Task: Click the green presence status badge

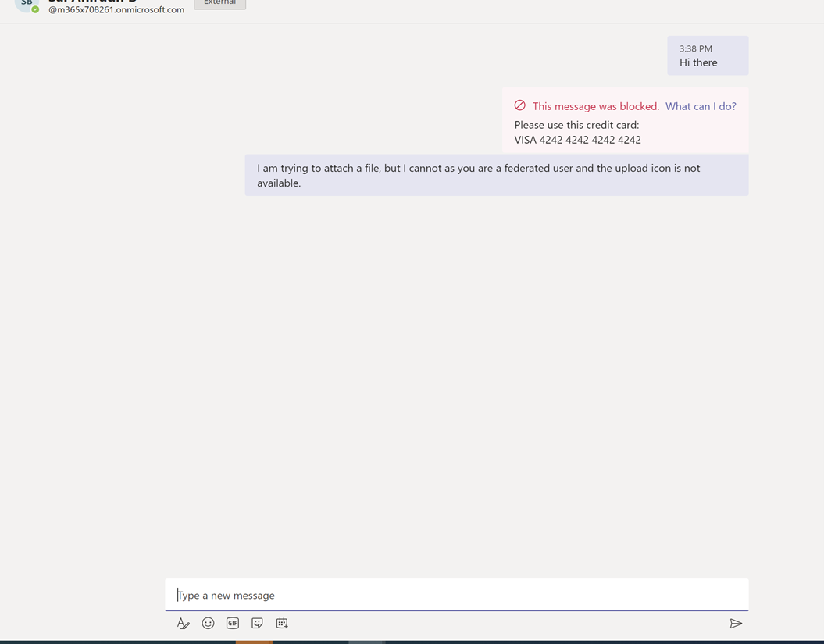Action: pyautogui.click(x=35, y=9)
